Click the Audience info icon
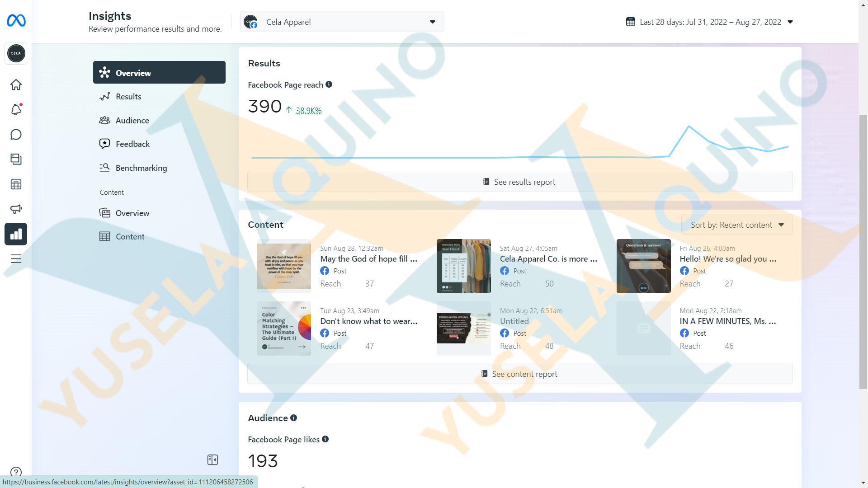This screenshot has height=488, width=868. point(293,418)
